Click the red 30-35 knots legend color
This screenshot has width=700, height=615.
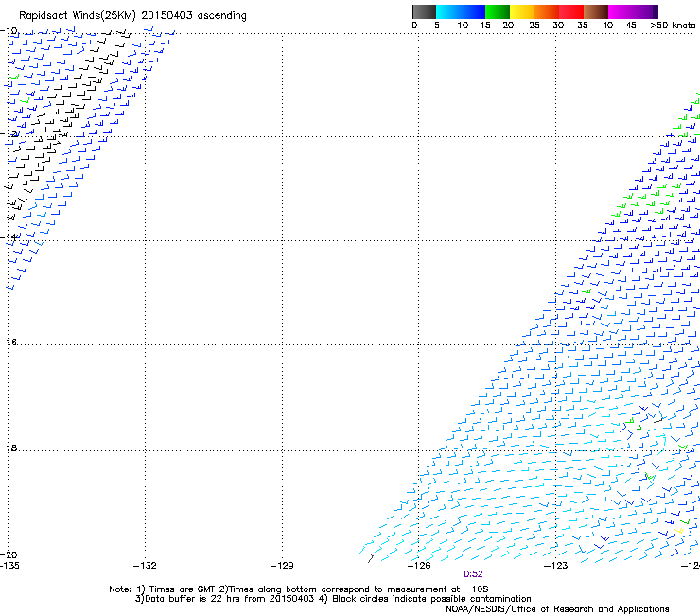point(571,11)
